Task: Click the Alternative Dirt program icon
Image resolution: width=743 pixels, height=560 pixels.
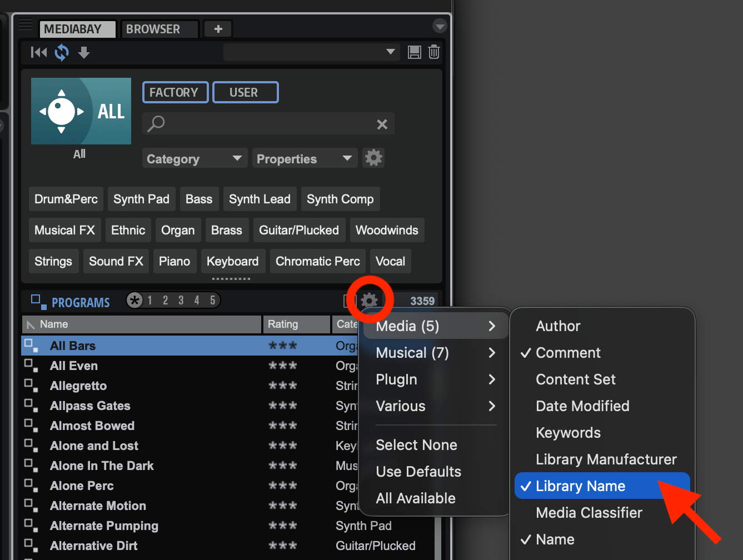Action: [x=31, y=546]
